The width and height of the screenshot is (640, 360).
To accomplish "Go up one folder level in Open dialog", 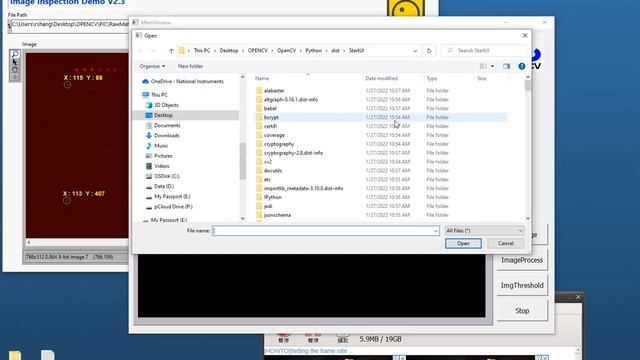I will 171,51.
